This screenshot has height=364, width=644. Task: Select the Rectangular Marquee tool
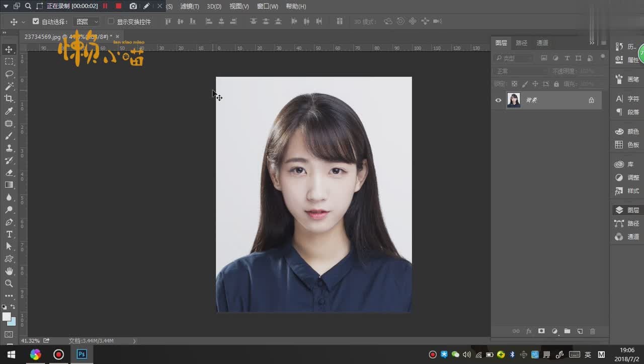[9, 61]
